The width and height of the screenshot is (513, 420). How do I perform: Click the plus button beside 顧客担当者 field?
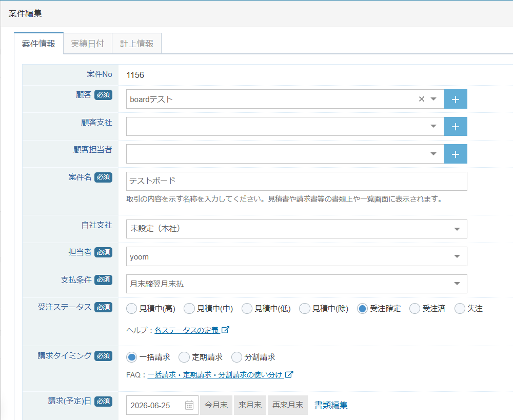coord(455,154)
